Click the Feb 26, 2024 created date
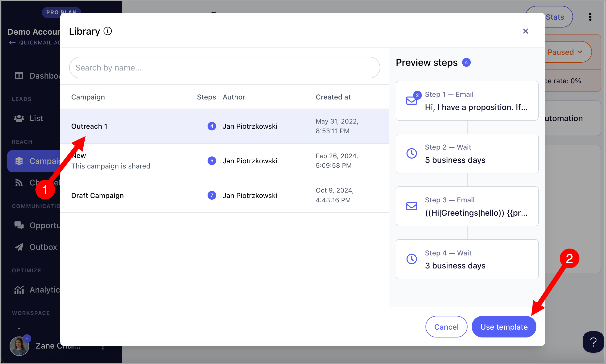Screen dimensions: 606x364 [x=337, y=161]
